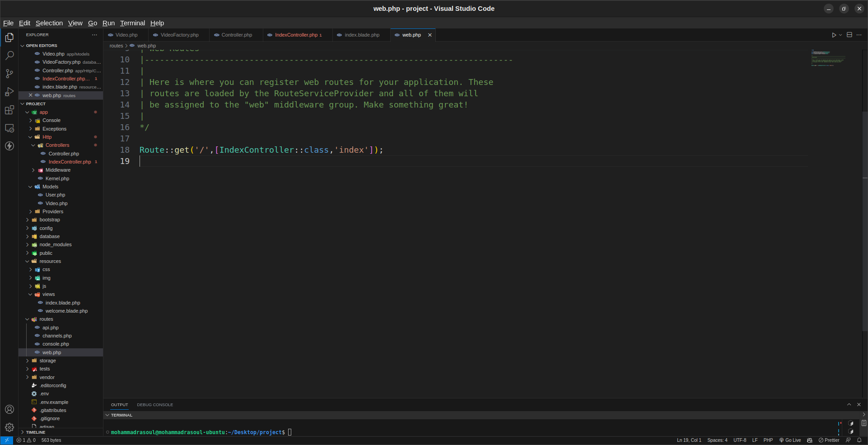Open the Selection menu
Viewport: 868px width, 445px height.
[x=49, y=23]
